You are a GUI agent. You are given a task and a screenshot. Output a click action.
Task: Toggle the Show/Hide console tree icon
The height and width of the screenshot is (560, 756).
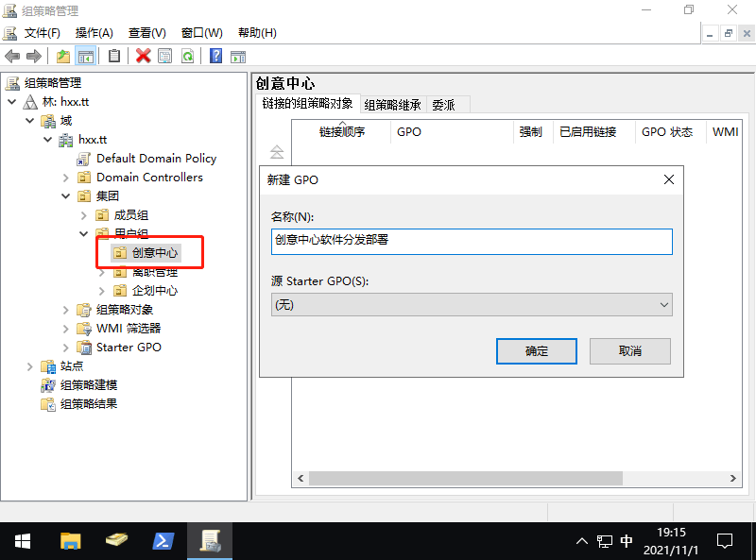pyautogui.click(x=86, y=57)
